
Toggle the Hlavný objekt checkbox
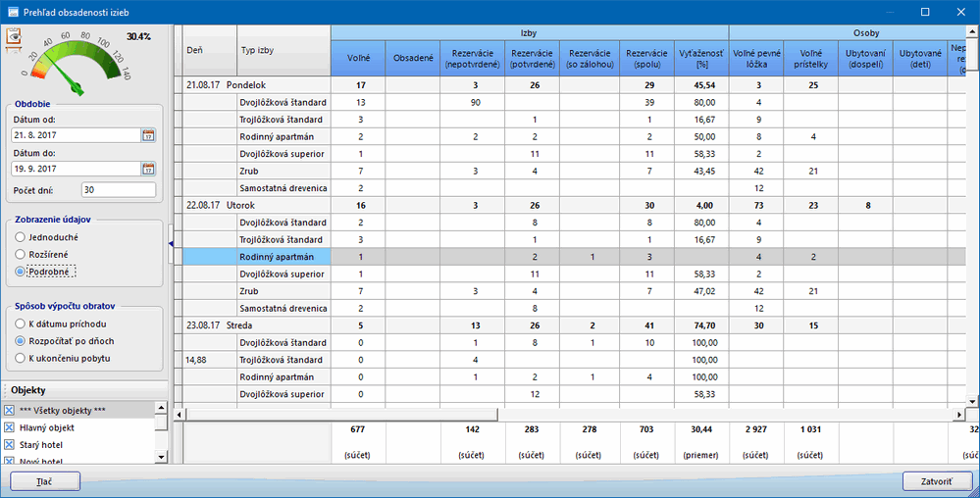pyautogui.click(x=10, y=428)
